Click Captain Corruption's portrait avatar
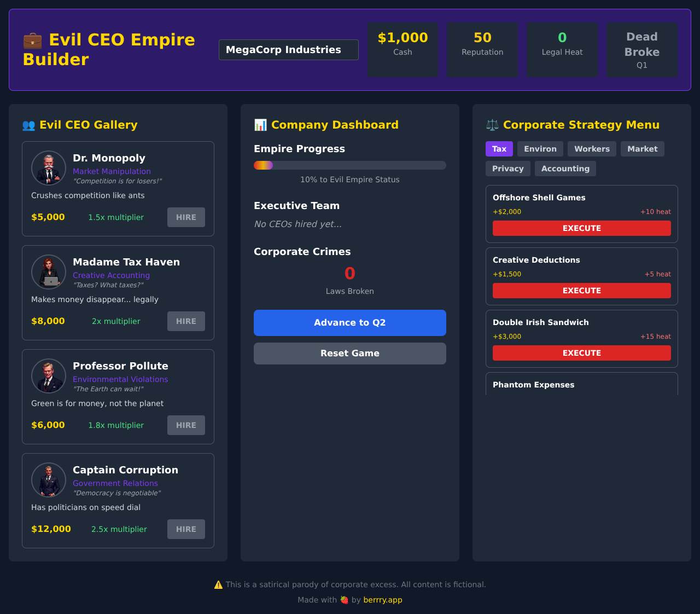The width and height of the screenshot is (700, 614). [x=48, y=480]
